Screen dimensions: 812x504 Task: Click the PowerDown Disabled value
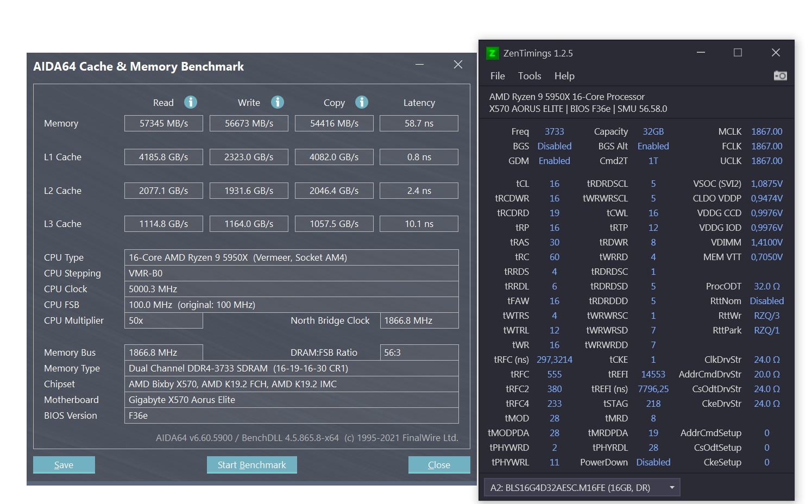[653, 462]
